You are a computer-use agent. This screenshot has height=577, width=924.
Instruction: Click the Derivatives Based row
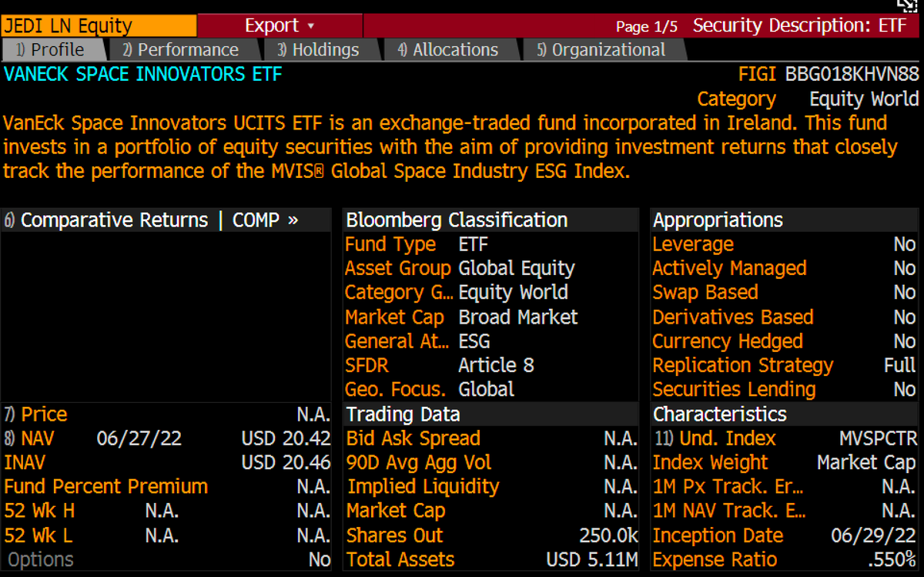pyautogui.click(x=785, y=317)
